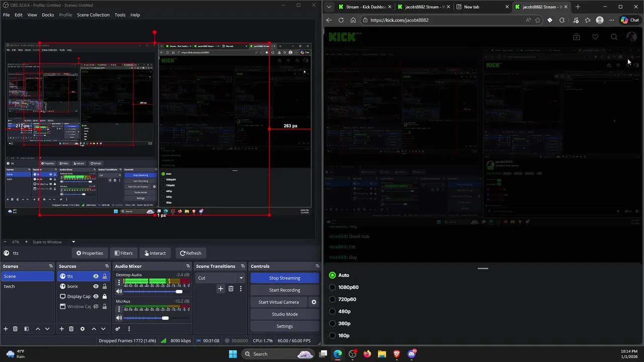Image resolution: width=644 pixels, height=362 pixels.
Task: Add page to favorites star icon
Action: 538,20
